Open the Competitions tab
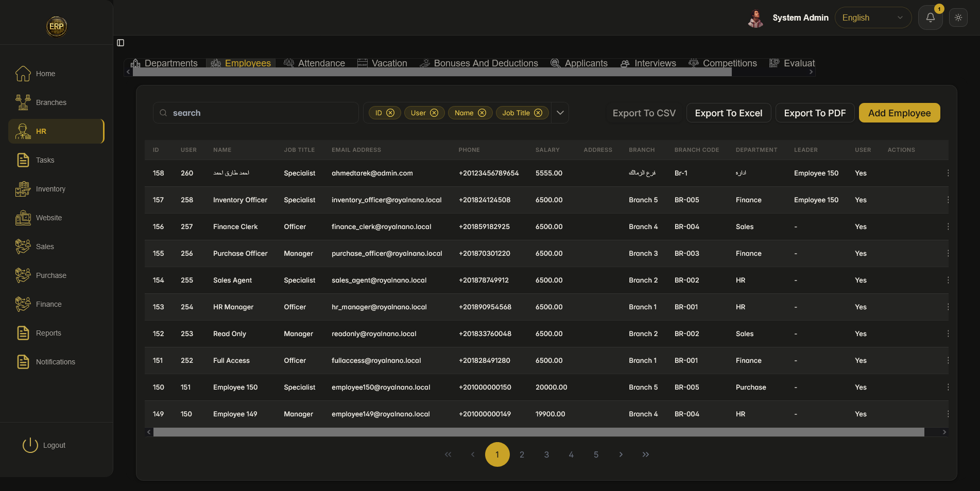980x491 pixels. 723,63
